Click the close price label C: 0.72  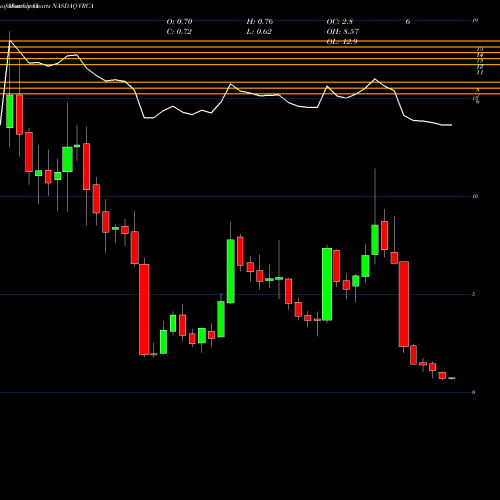click(179, 32)
